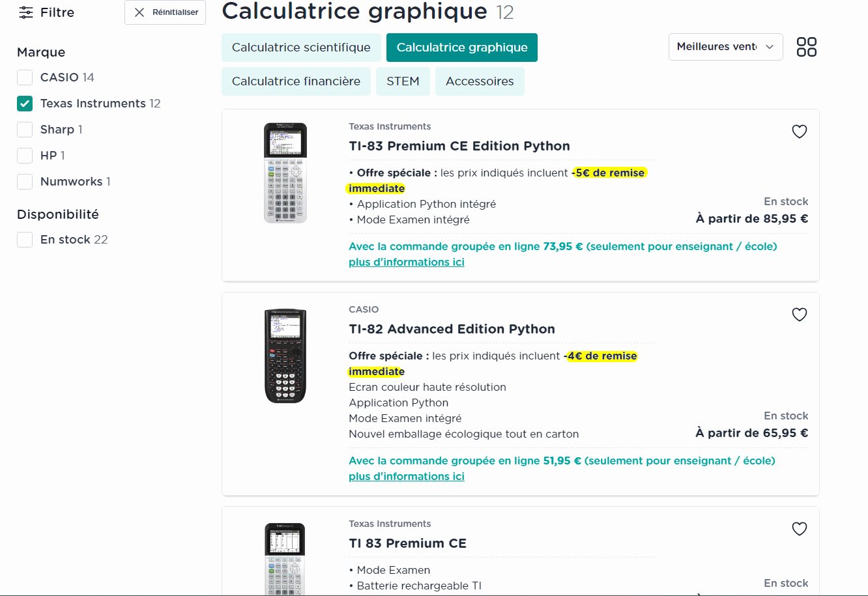Click 'Nouvel emballage écologique tout en carton' text

pyautogui.click(x=463, y=434)
